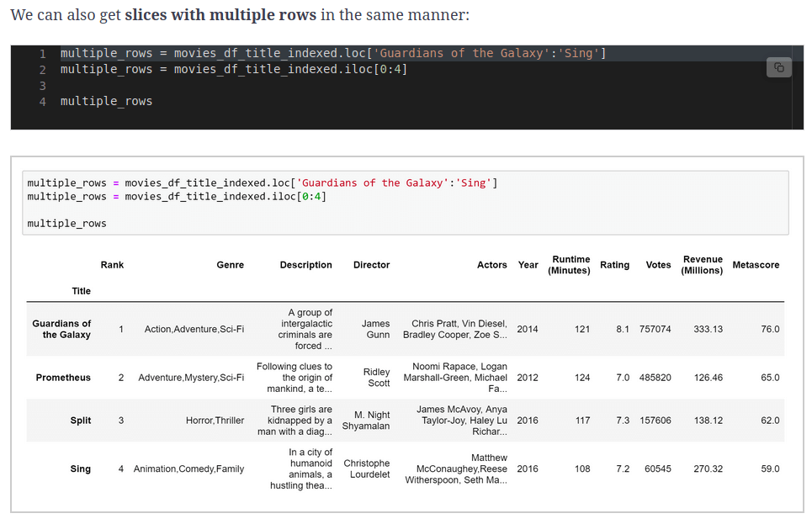The width and height of the screenshot is (812, 524).
Task: Click actors cell starting Matthew McConaughey
Action: (x=456, y=469)
